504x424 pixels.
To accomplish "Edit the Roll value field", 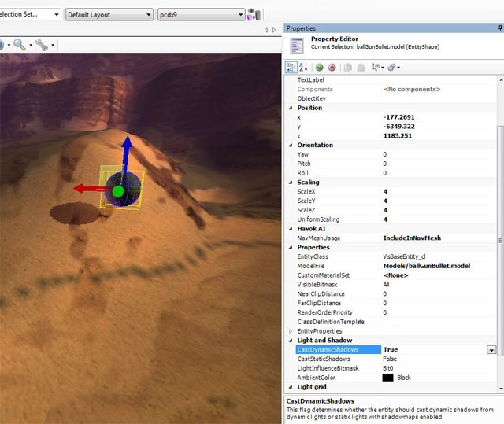I will coord(439,173).
